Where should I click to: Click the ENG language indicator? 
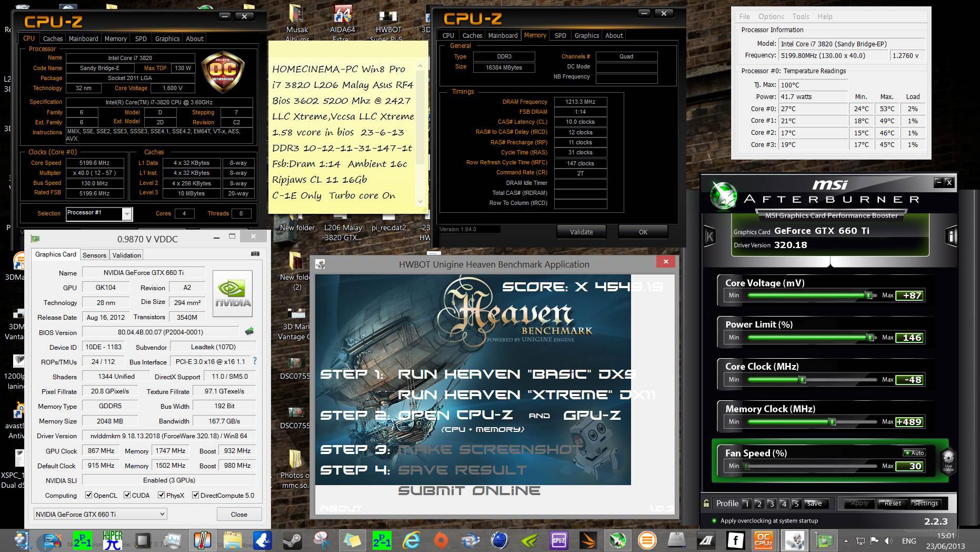click(x=909, y=541)
